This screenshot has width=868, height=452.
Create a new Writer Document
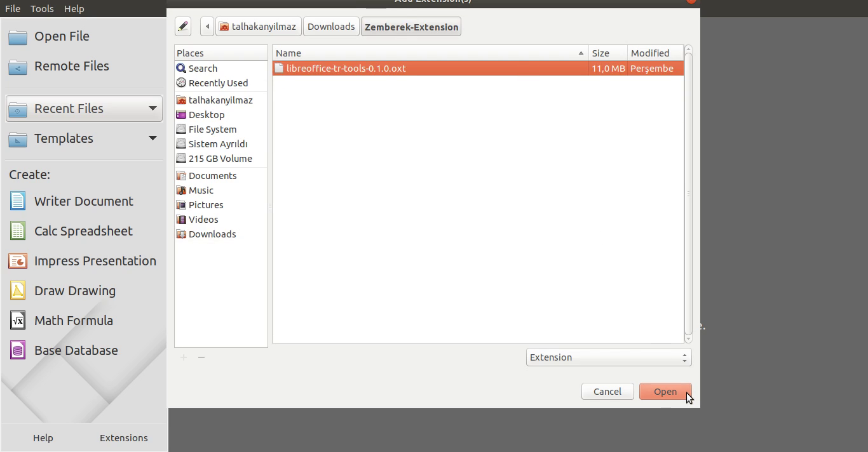[83, 201]
